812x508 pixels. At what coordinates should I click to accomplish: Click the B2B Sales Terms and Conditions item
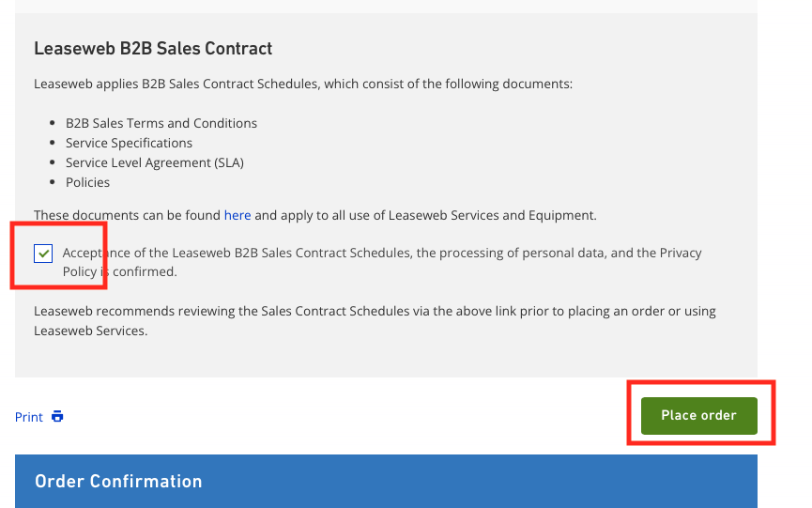(161, 123)
